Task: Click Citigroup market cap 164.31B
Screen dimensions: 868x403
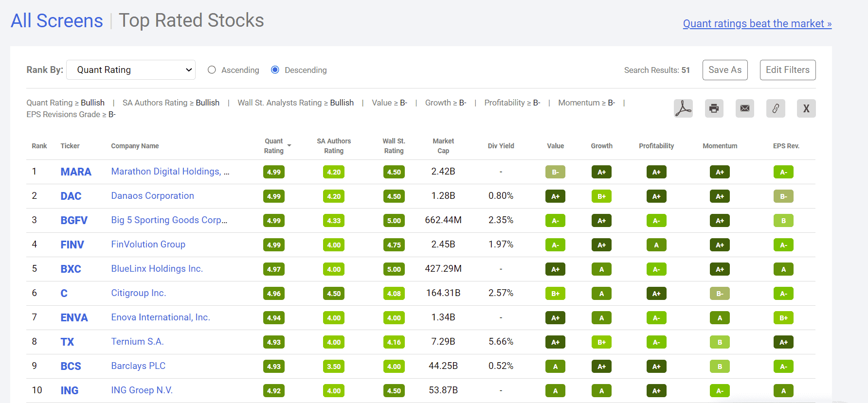Action: pos(443,293)
